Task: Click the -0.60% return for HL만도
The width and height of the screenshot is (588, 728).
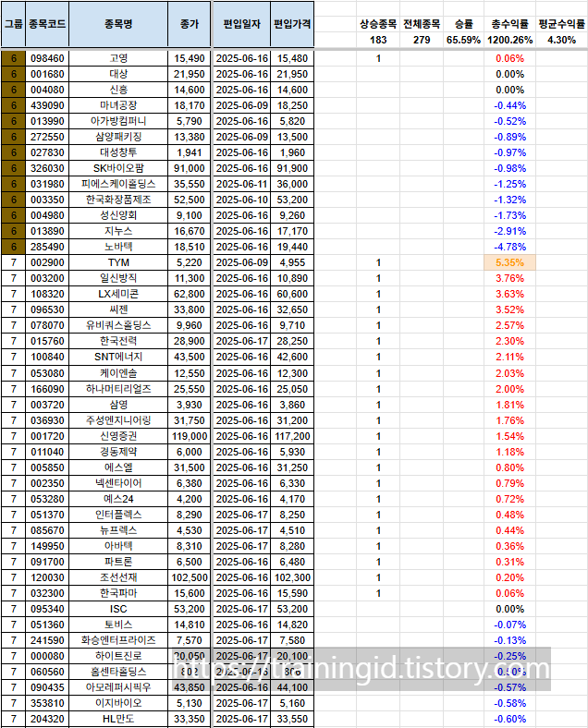Action: (x=509, y=719)
